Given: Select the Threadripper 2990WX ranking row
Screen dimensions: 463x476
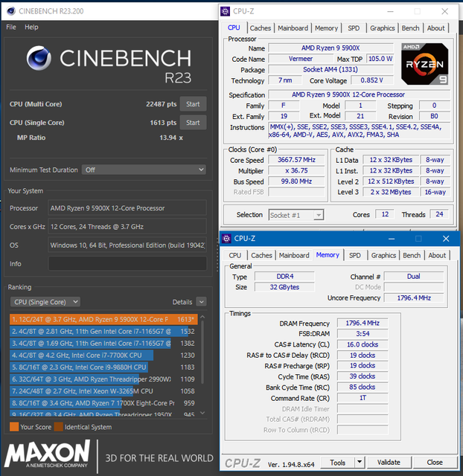Looking at the screenshot, I should tap(103, 379).
